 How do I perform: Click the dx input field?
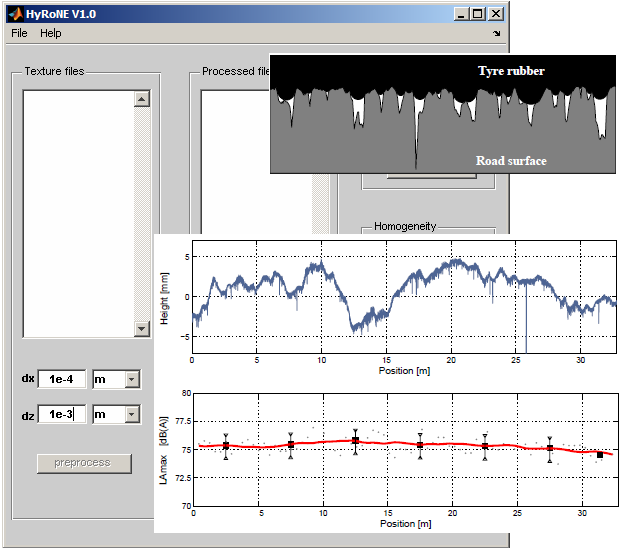(x=62, y=379)
